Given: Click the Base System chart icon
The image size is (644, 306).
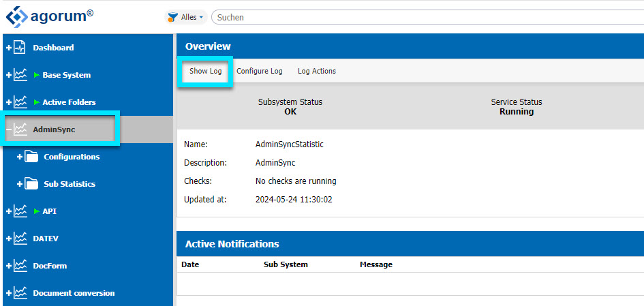Looking at the screenshot, I should tap(20, 75).
